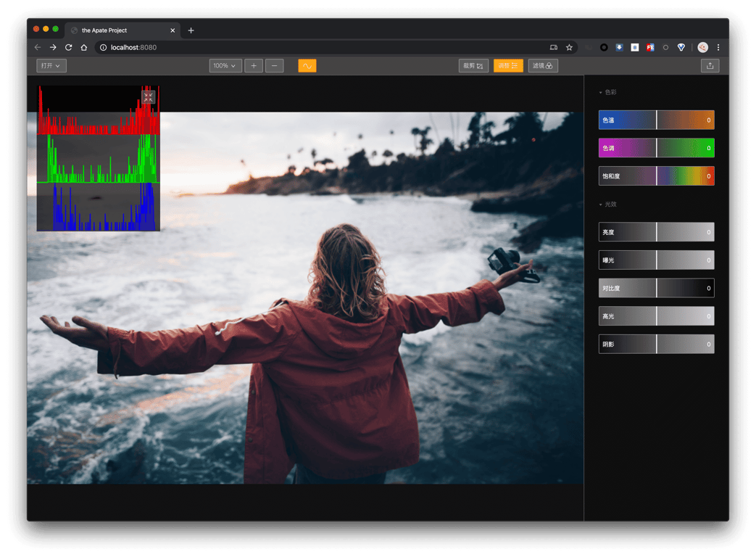Image resolution: width=756 pixels, height=557 pixels.
Task: Open the 滤镜 filters panel
Action: [x=543, y=66]
